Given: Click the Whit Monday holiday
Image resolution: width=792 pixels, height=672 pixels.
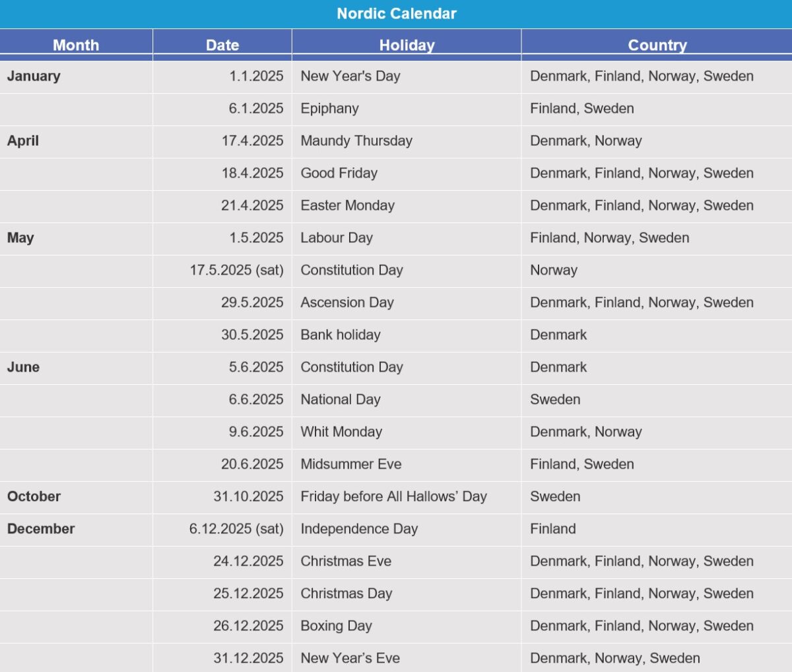Looking at the screenshot, I should click(x=341, y=432).
